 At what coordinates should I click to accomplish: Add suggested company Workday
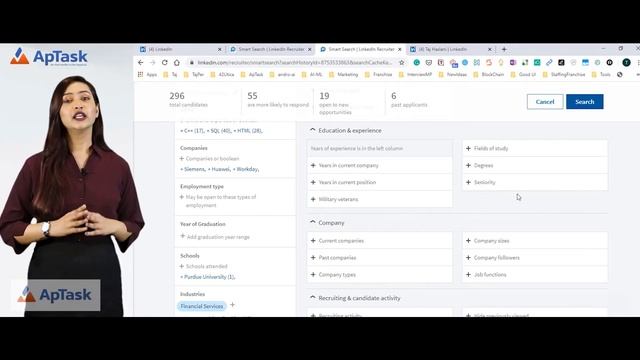pyautogui.click(x=246, y=169)
